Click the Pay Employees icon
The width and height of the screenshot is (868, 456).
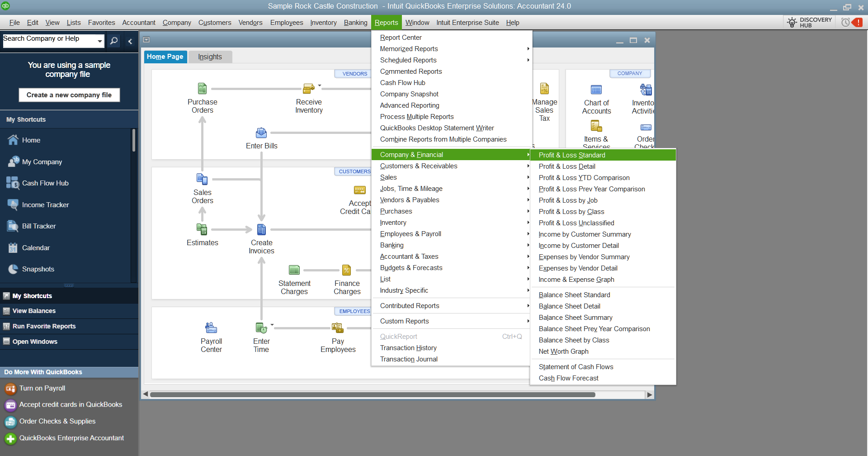tap(338, 328)
